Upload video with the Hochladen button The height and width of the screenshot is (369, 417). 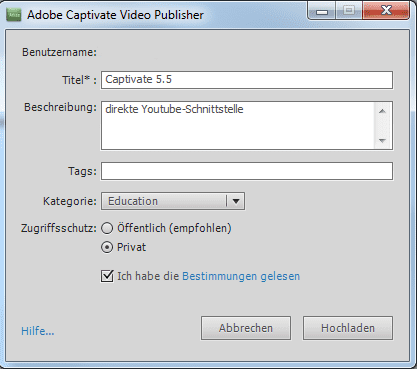[x=348, y=328]
